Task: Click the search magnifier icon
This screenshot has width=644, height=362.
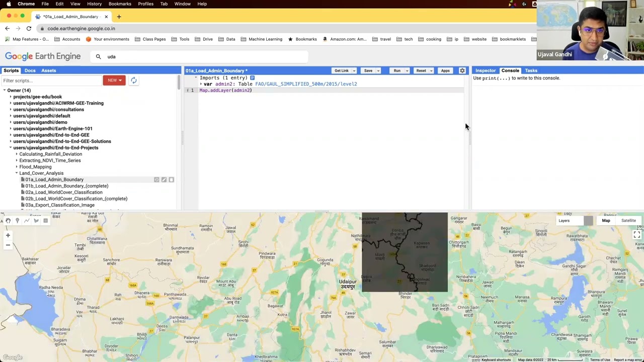Action: pyautogui.click(x=98, y=57)
